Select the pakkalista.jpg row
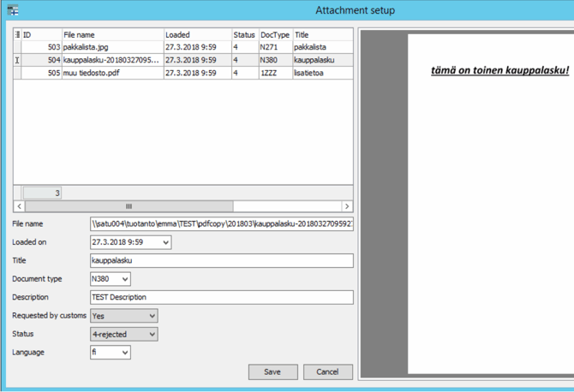The width and height of the screenshot is (574, 392). click(111, 47)
